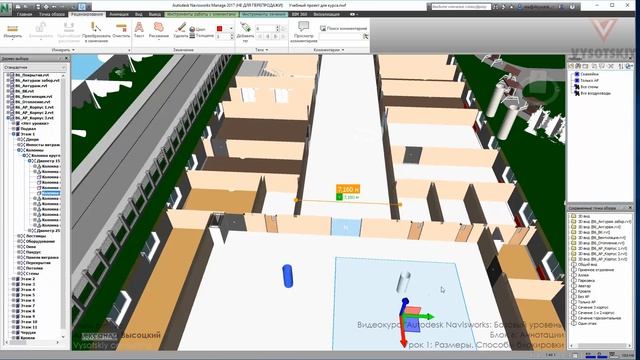Select the Лестницы tree item
This screenshot has height=360, width=640.
tap(36, 236)
